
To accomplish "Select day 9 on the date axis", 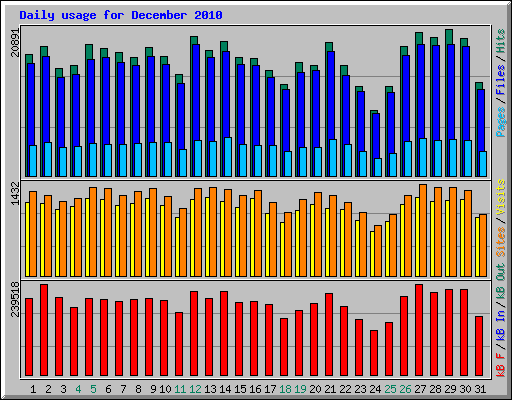I will point(153,389).
